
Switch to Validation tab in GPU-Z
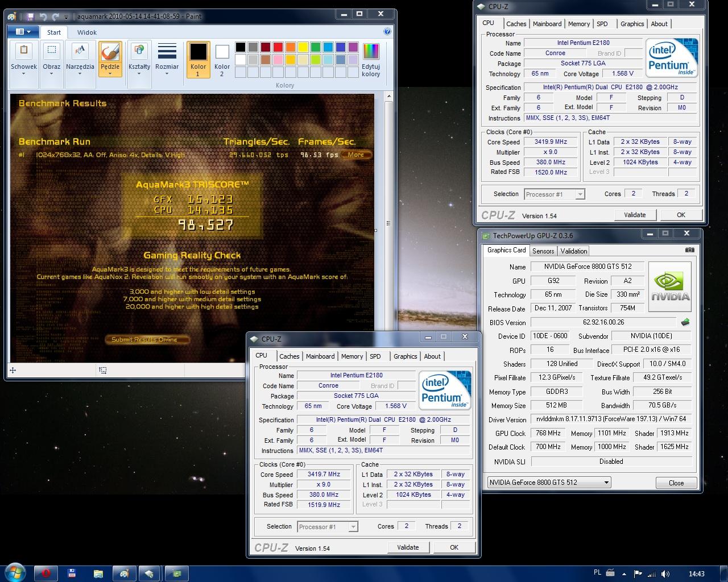(x=573, y=251)
